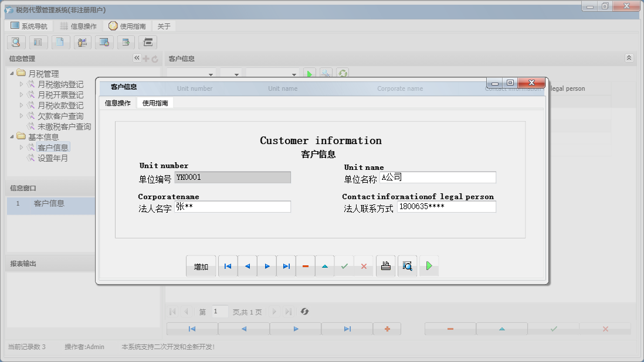Click the print icon in dialog toolbar
644x362 pixels.
[385, 266]
